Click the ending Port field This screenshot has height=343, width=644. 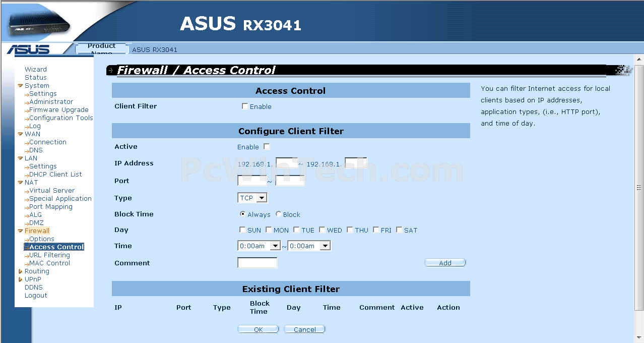(x=290, y=181)
